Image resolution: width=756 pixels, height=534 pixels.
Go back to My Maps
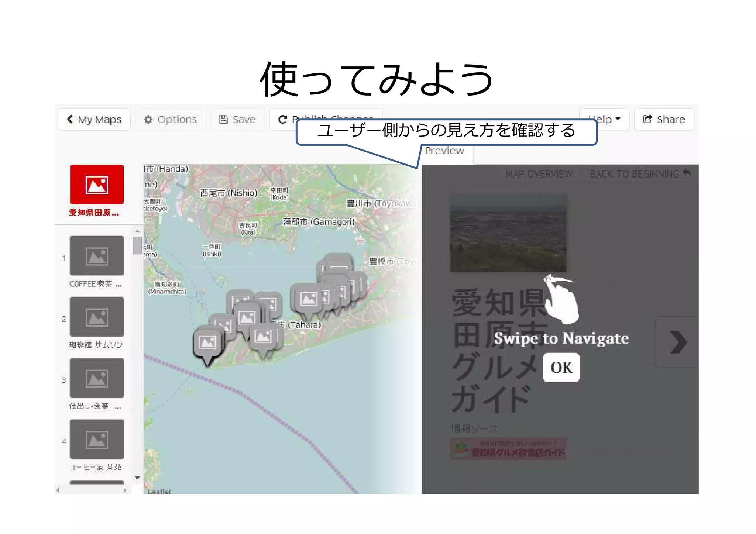[x=94, y=120]
